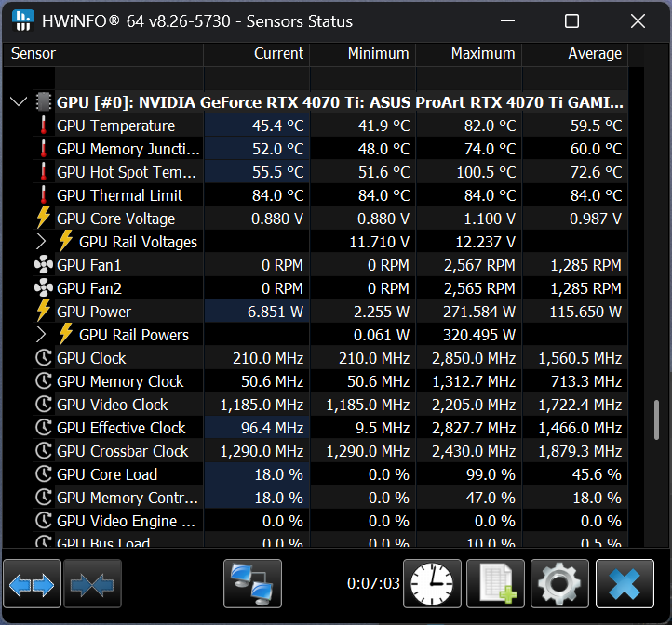Click the clock icon for GPU Video Clock
Screen dimensions: 672x625
[x=44, y=404]
